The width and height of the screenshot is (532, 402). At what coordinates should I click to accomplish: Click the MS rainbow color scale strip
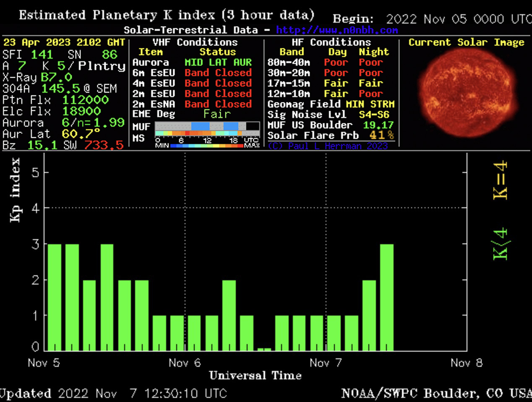click(x=207, y=134)
